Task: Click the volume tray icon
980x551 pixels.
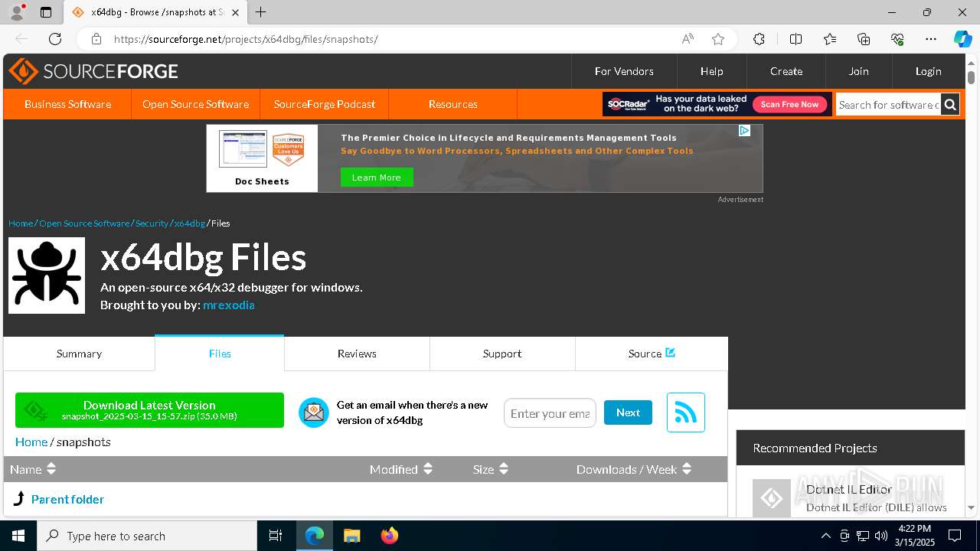Action: click(x=880, y=536)
